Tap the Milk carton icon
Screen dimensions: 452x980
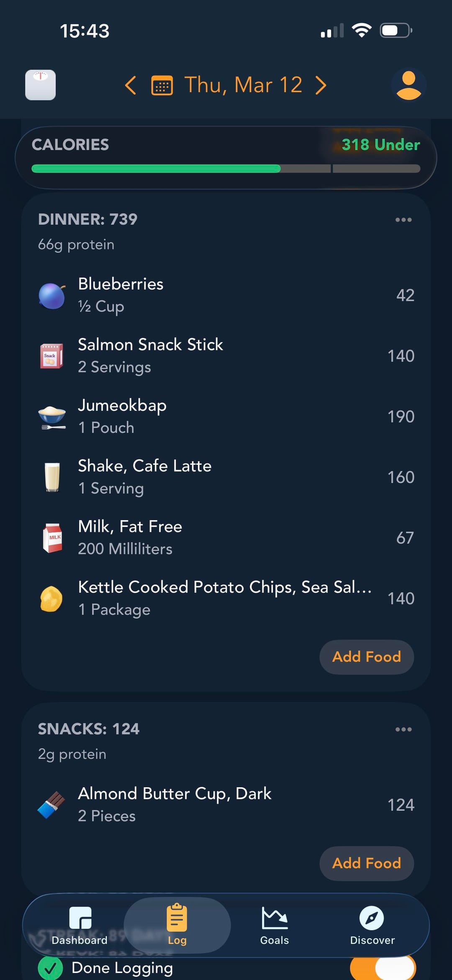point(52,538)
